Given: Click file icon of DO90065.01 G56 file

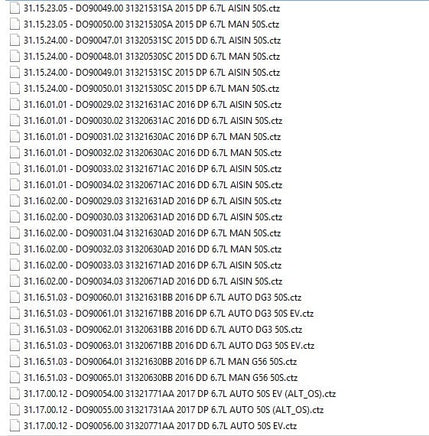Looking at the screenshot, I should [x=15, y=377].
